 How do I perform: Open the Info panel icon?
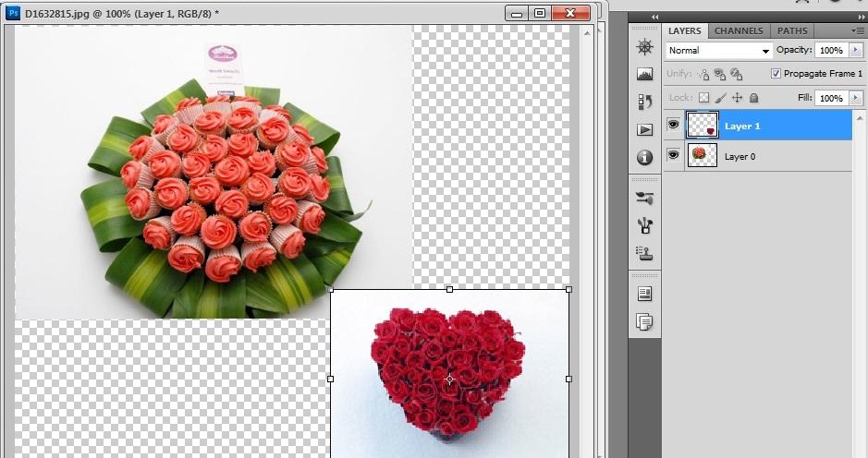point(644,158)
